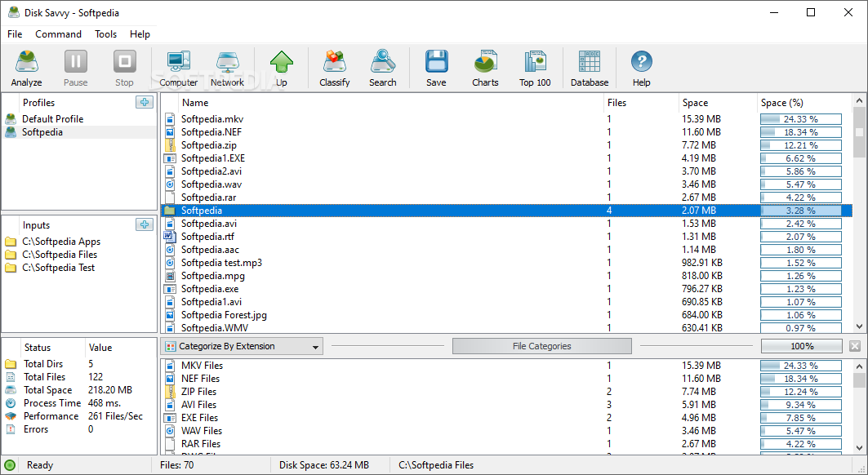The width and height of the screenshot is (868, 475).
Task: Show the Top 100 files
Action: (x=535, y=68)
